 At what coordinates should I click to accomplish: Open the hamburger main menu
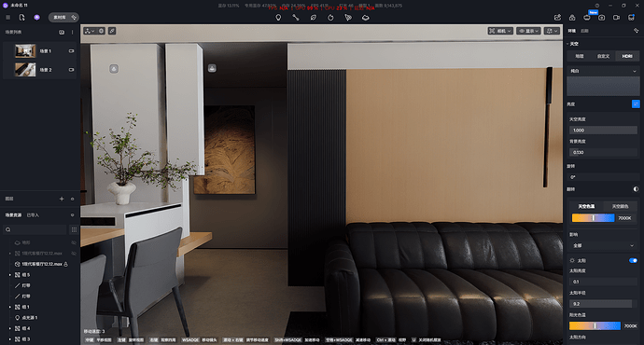tap(7, 17)
